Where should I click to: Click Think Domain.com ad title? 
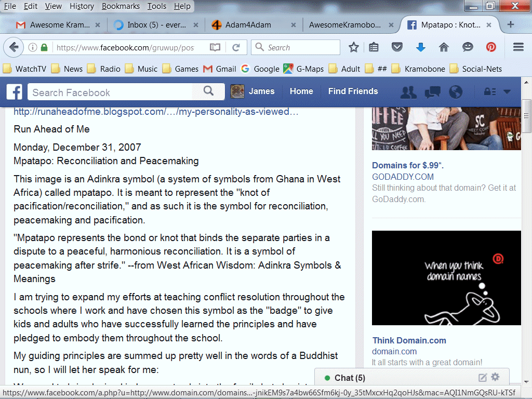(x=409, y=340)
